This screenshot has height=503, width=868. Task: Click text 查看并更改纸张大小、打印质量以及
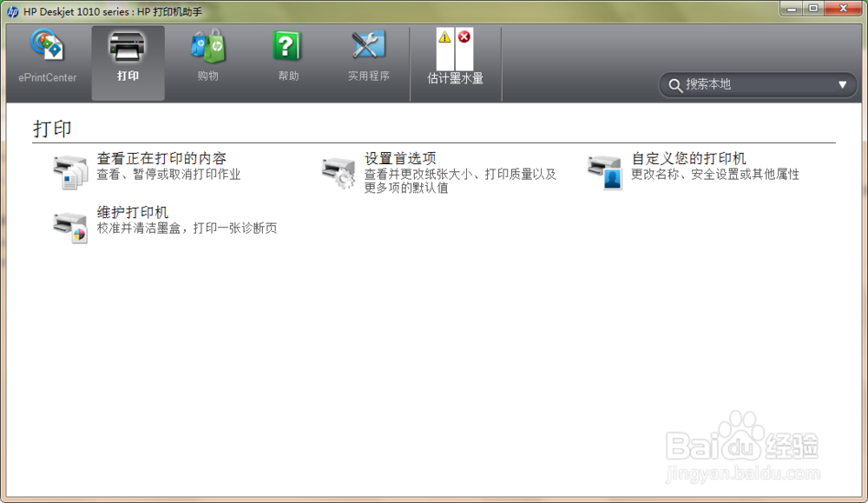[460, 175]
